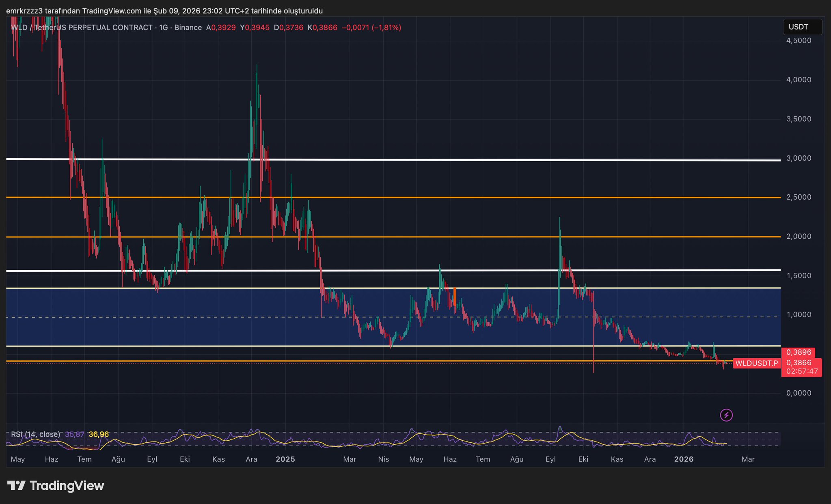Click the 0,3866 current price tag
The image size is (831, 504).
[x=799, y=362]
